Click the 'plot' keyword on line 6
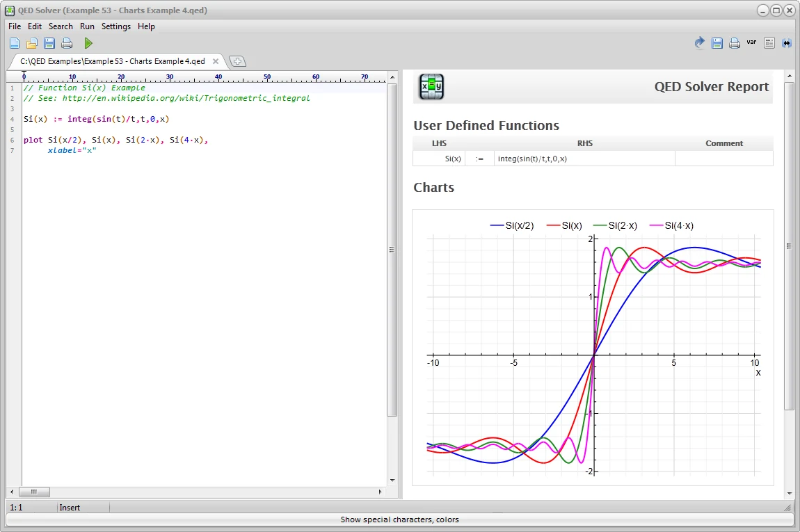Image resolution: width=800 pixels, height=532 pixels. coord(33,140)
